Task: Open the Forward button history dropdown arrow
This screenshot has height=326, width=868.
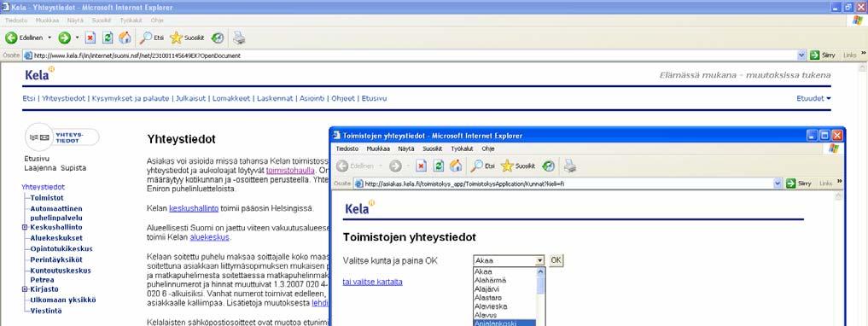Action: click(78, 38)
